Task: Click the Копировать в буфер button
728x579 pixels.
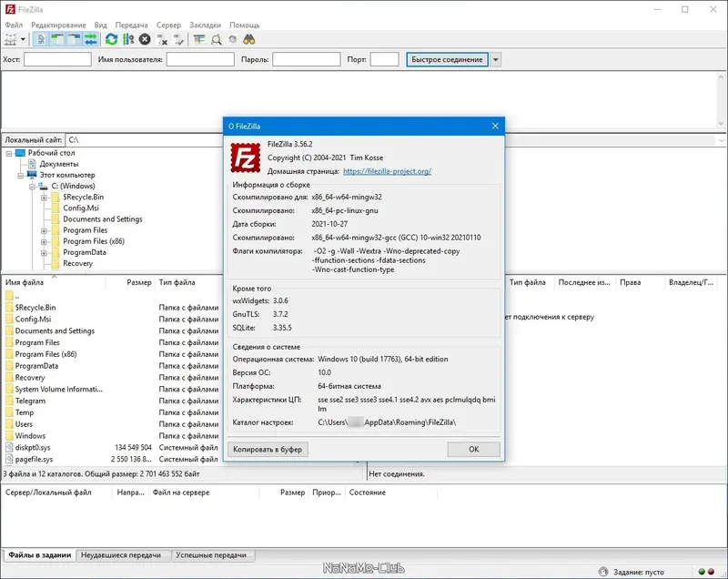Action: click(268, 449)
